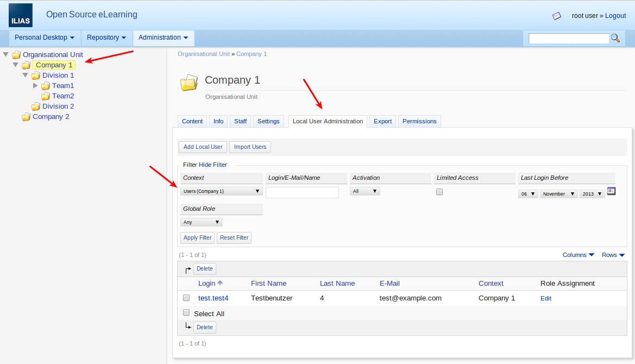The height and width of the screenshot is (364, 635).
Task: Click the Organisational Unit root folder icon
Action: click(16, 55)
